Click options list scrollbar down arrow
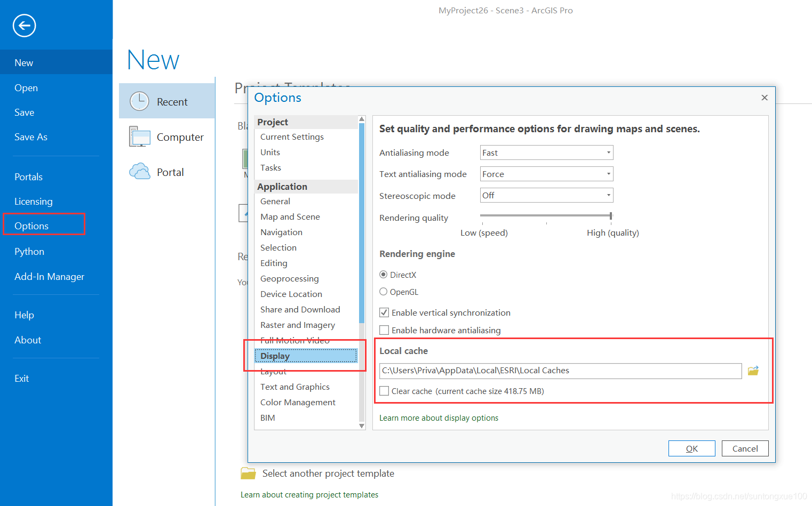The image size is (812, 506). click(362, 426)
